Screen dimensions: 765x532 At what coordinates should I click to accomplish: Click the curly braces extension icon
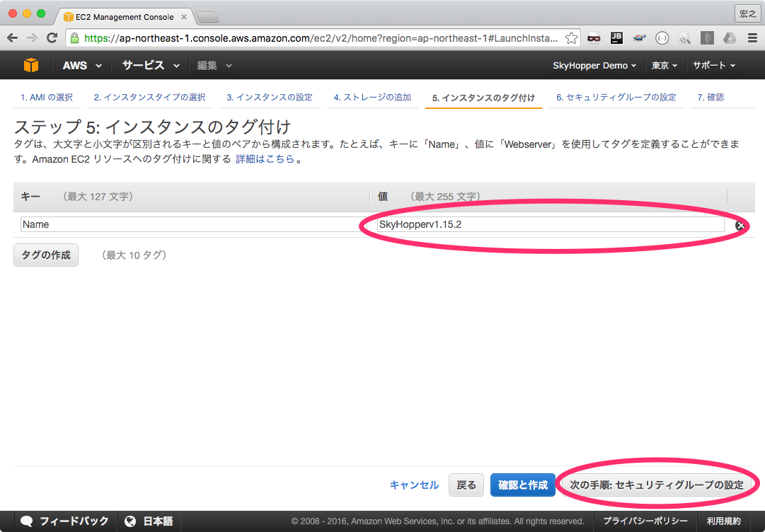[x=662, y=38]
